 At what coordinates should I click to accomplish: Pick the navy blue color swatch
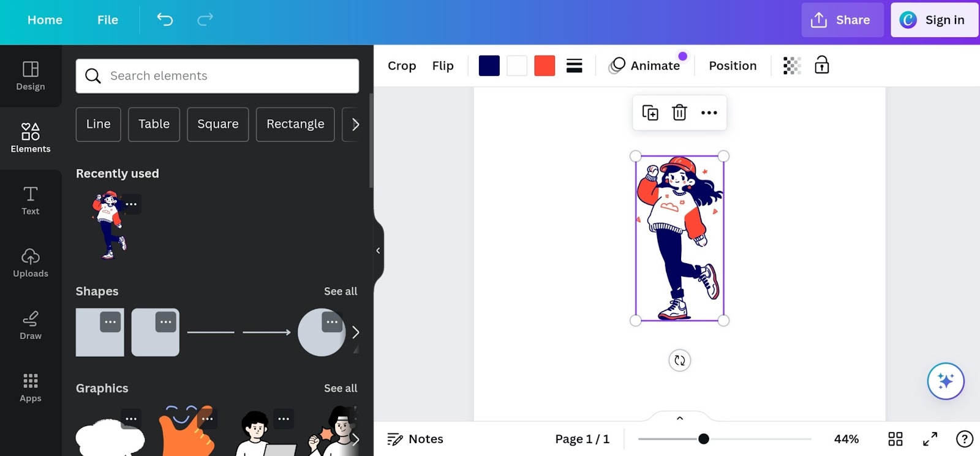(x=489, y=65)
